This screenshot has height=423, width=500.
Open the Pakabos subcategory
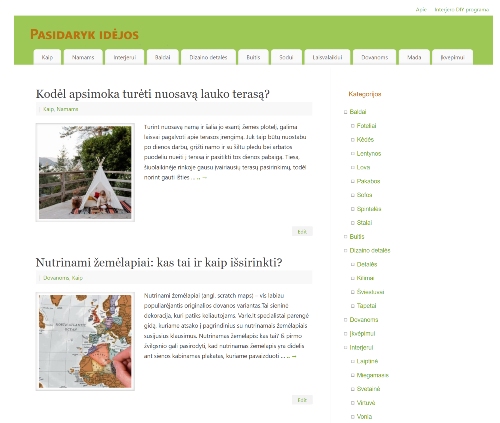pyautogui.click(x=368, y=181)
